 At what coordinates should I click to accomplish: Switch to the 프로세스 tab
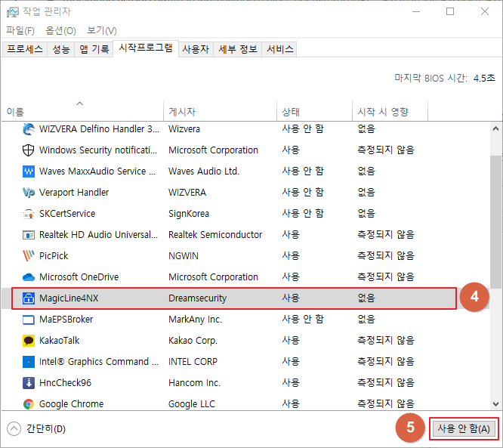point(25,49)
